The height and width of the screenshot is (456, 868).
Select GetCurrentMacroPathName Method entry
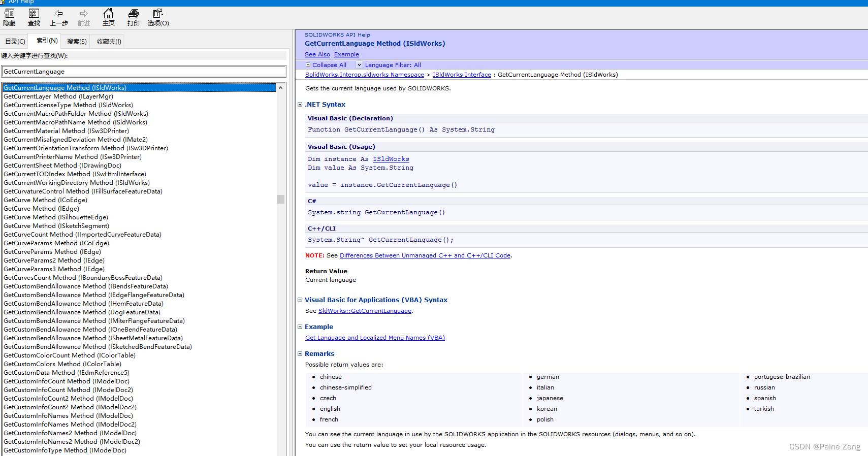click(75, 122)
